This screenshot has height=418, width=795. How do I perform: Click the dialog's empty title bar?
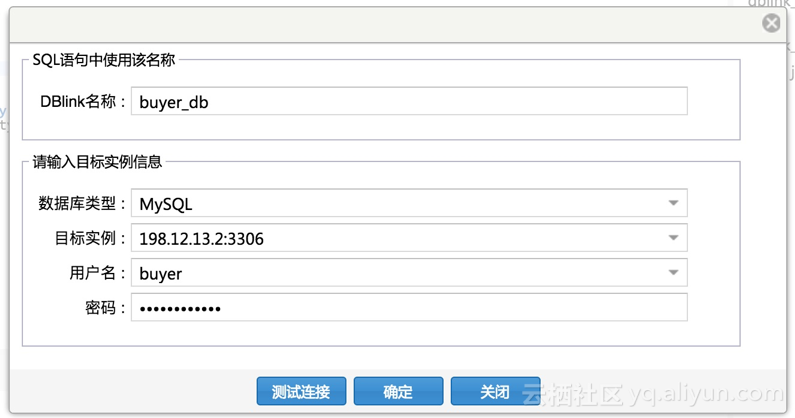click(385, 24)
